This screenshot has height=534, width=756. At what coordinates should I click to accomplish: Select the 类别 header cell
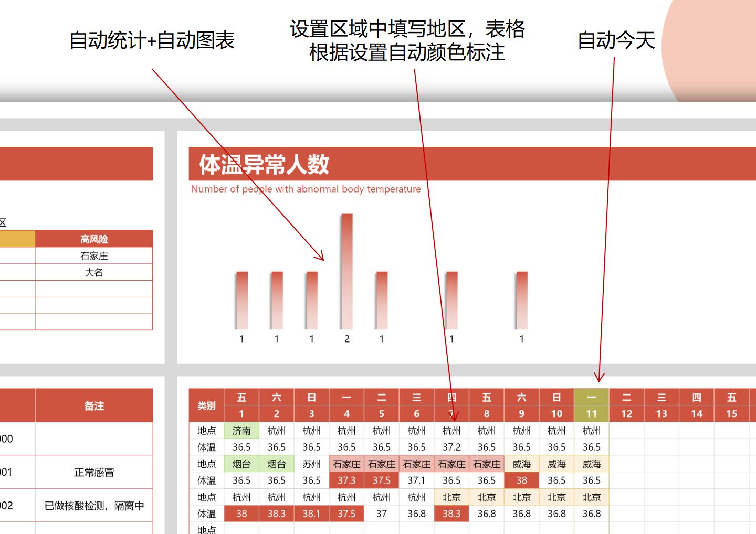point(206,405)
